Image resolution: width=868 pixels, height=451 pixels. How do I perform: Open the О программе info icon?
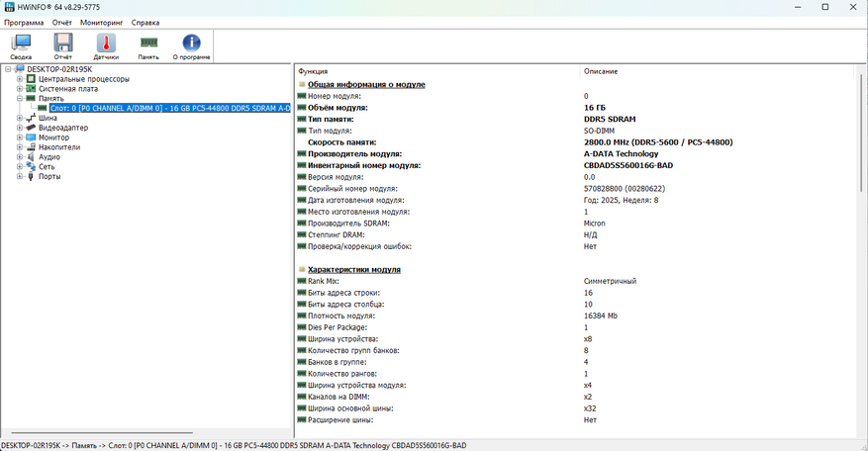click(191, 43)
